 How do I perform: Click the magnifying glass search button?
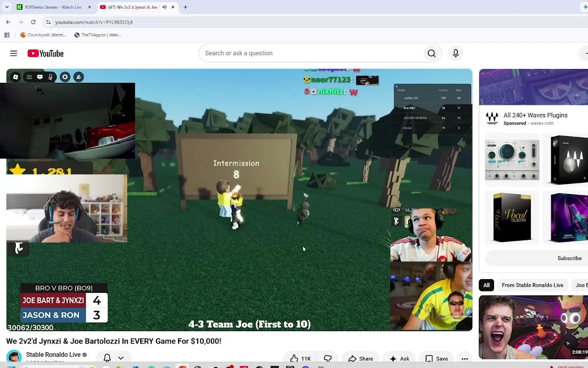click(432, 53)
